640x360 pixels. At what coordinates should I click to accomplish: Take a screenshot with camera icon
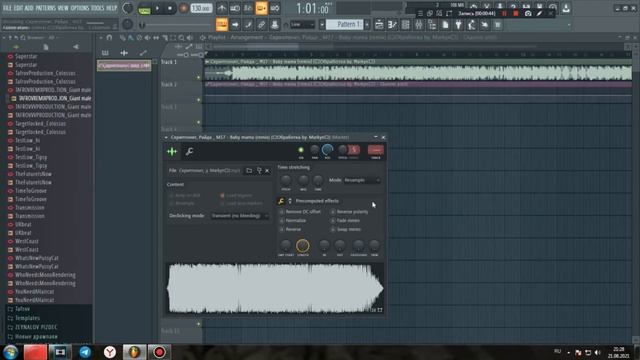pyautogui.click(x=528, y=13)
